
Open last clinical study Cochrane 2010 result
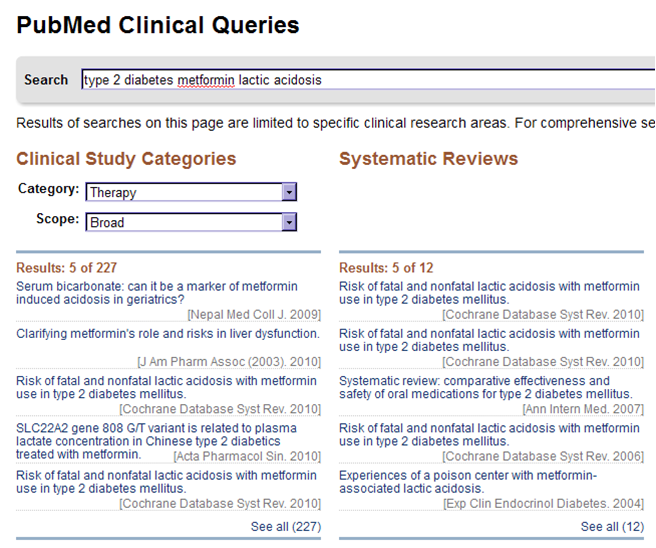pyautogui.click(x=166, y=482)
